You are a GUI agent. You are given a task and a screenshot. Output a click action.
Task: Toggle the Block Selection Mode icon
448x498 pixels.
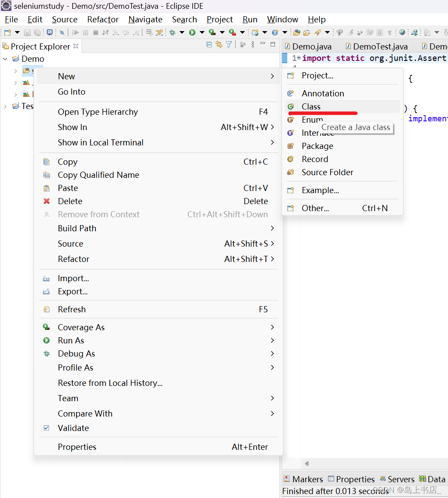(x=379, y=32)
